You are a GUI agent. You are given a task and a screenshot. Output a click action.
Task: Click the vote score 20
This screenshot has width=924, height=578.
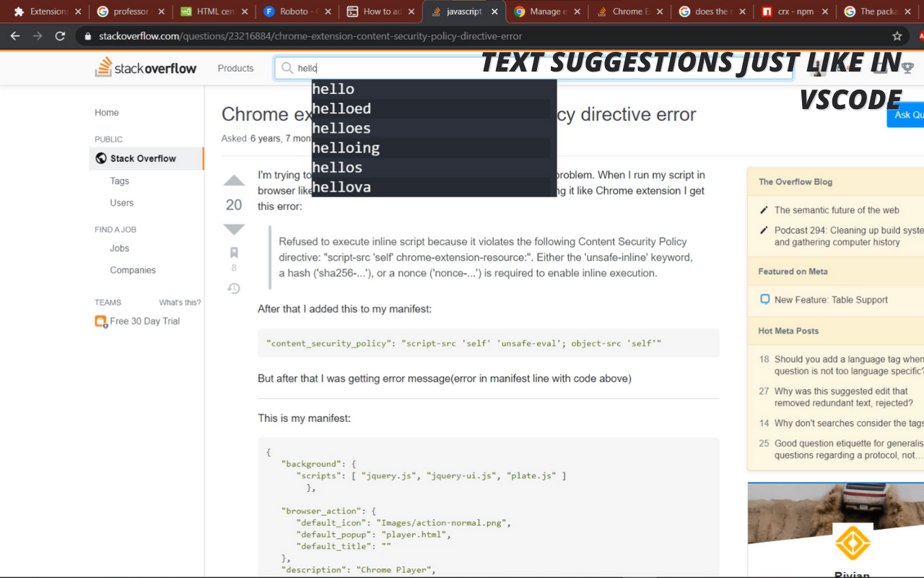pyautogui.click(x=234, y=205)
